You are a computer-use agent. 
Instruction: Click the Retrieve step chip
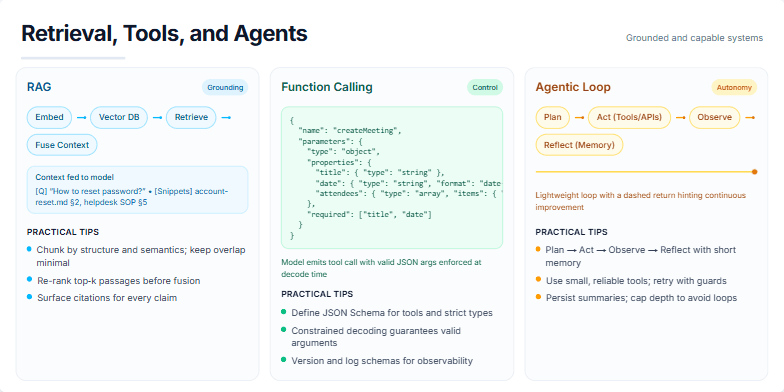click(x=191, y=118)
